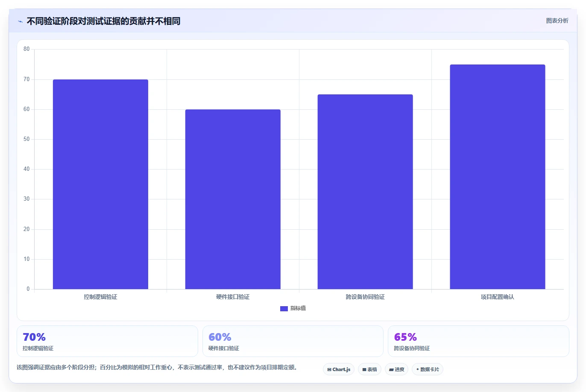The height and width of the screenshot is (392, 586).
Task: Open the 70% 控制逻辑验证 data card
Action: point(107,341)
